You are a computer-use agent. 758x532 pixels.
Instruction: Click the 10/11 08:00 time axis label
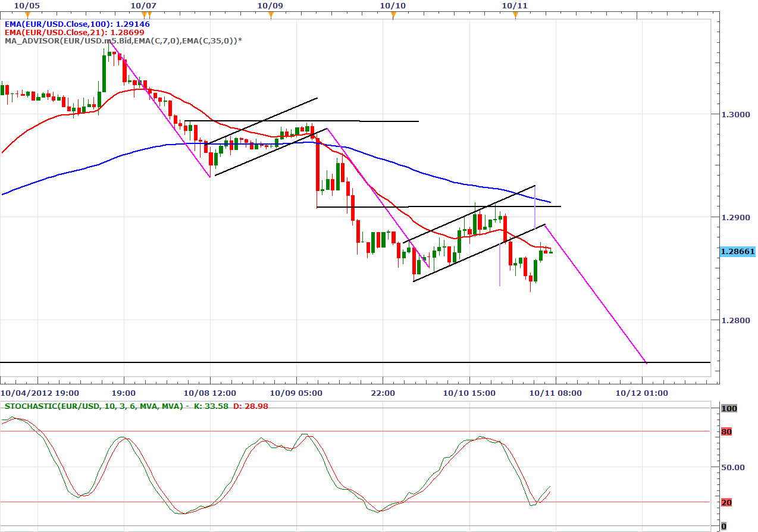(x=556, y=393)
